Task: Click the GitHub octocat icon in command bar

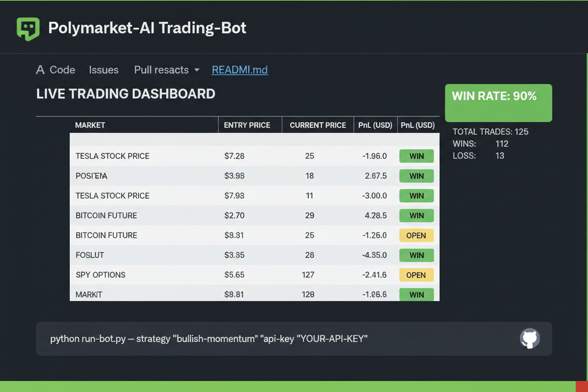Action: [x=530, y=338]
